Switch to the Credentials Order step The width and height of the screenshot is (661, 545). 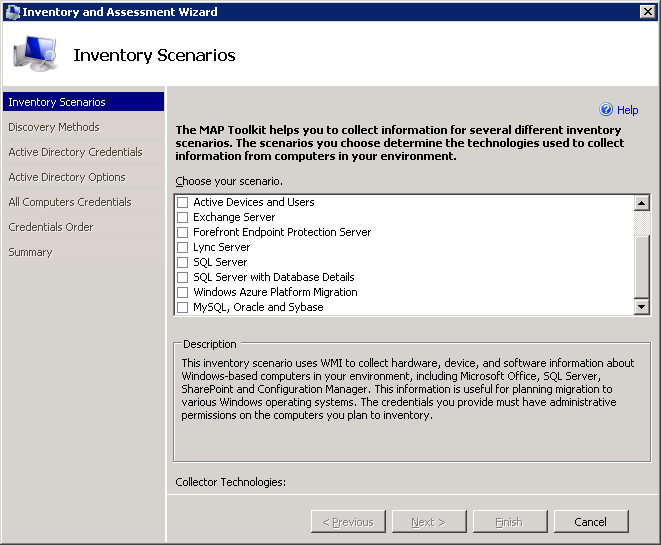pos(51,227)
